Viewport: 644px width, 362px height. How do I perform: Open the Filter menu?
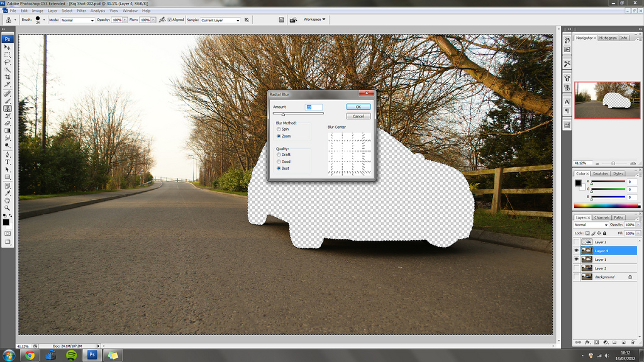tap(82, 11)
